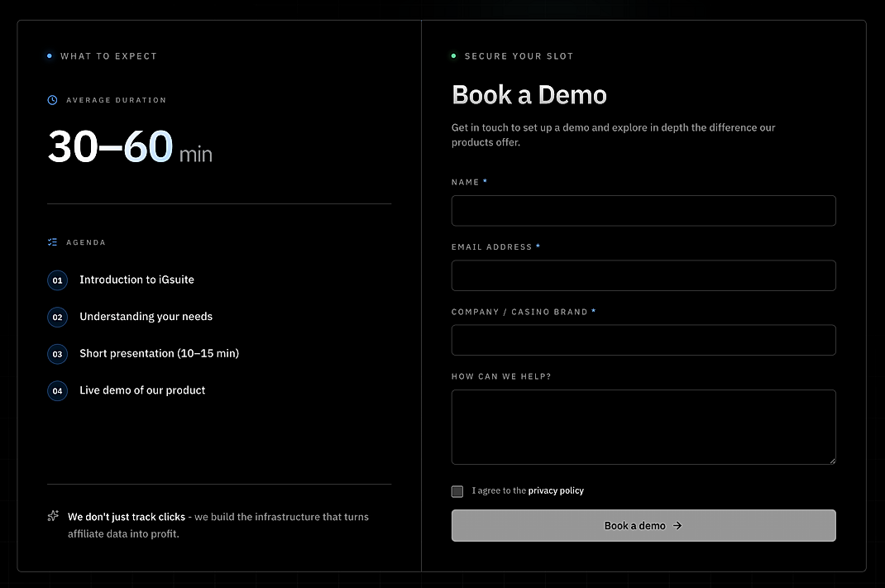Click the sparkle icon beside the tagline

pyautogui.click(x=53, y=516)
